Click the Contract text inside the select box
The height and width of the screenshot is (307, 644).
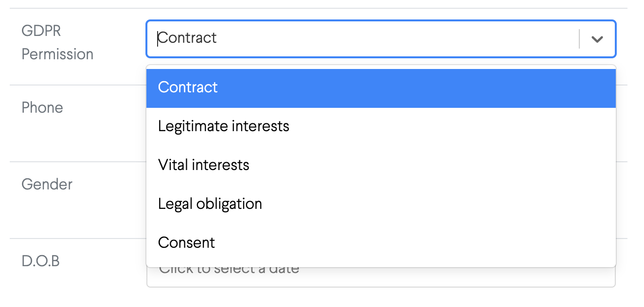(188, 38)
